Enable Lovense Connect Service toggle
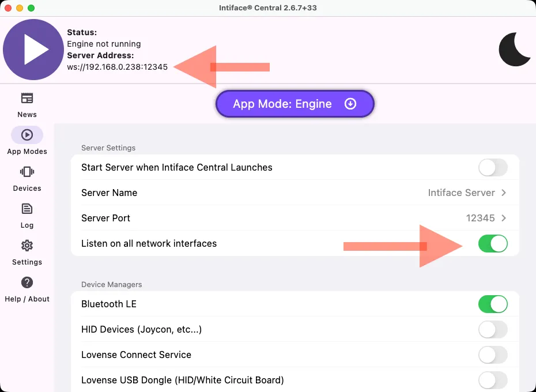Screen dimensions: 536x392 (x=493, y=355)
